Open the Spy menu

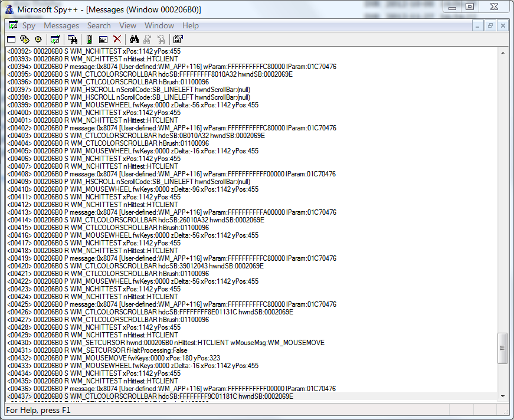tap(28, 25)
